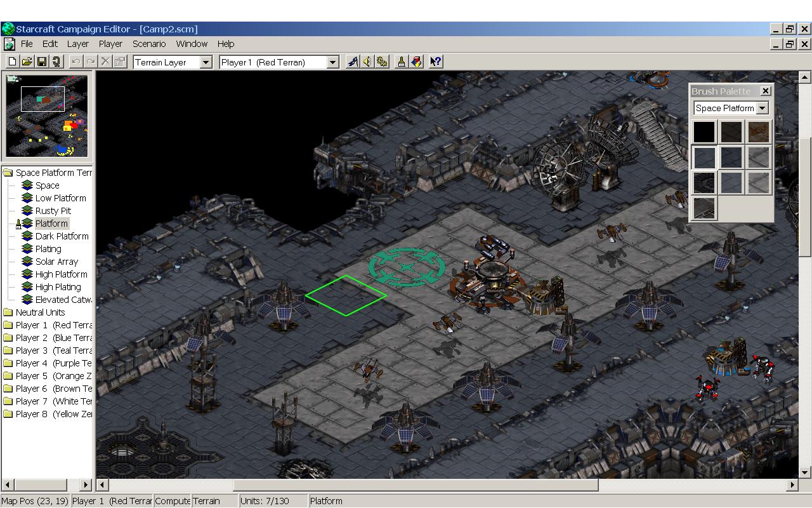Open the File menu
Screen dimensions: 812x508
(27, 44)
